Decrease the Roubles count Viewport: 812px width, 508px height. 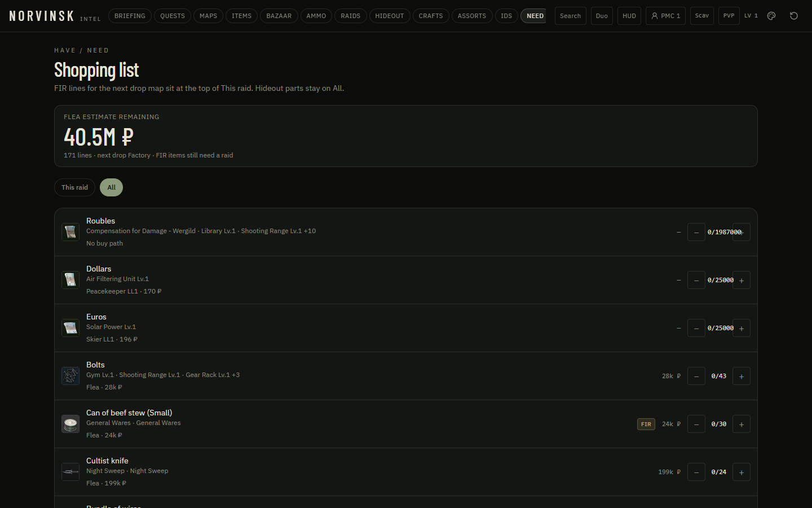pyautogui.click(x=696, y=232)
